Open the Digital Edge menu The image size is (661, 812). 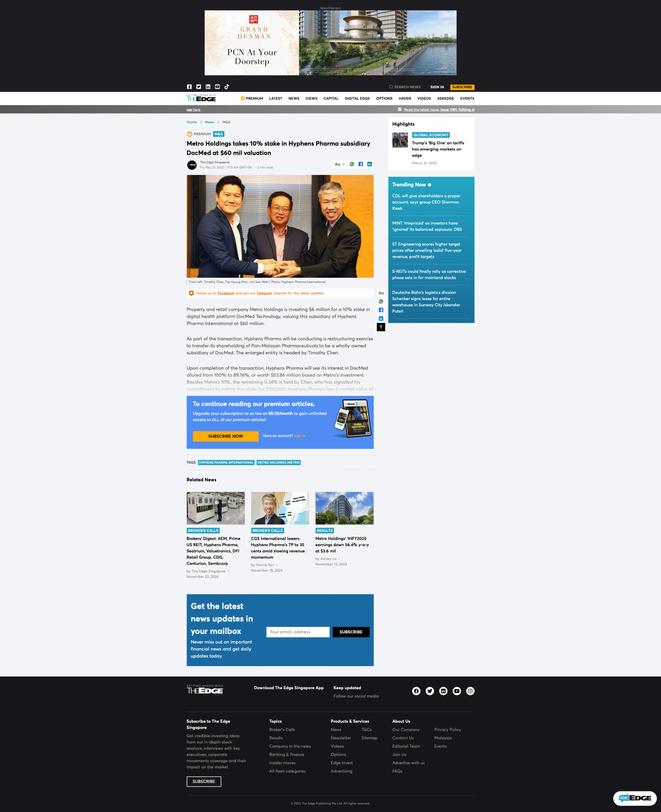point(357,99)
